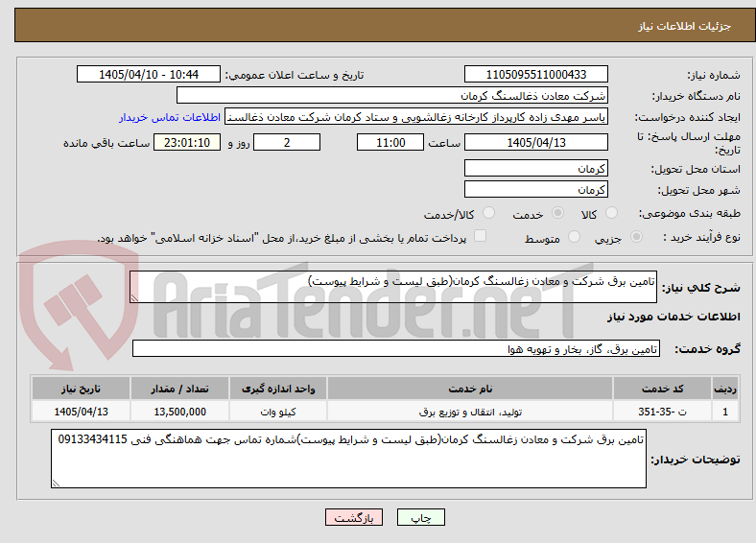Click the واحد اندازه گیری column header

(278, 389)
